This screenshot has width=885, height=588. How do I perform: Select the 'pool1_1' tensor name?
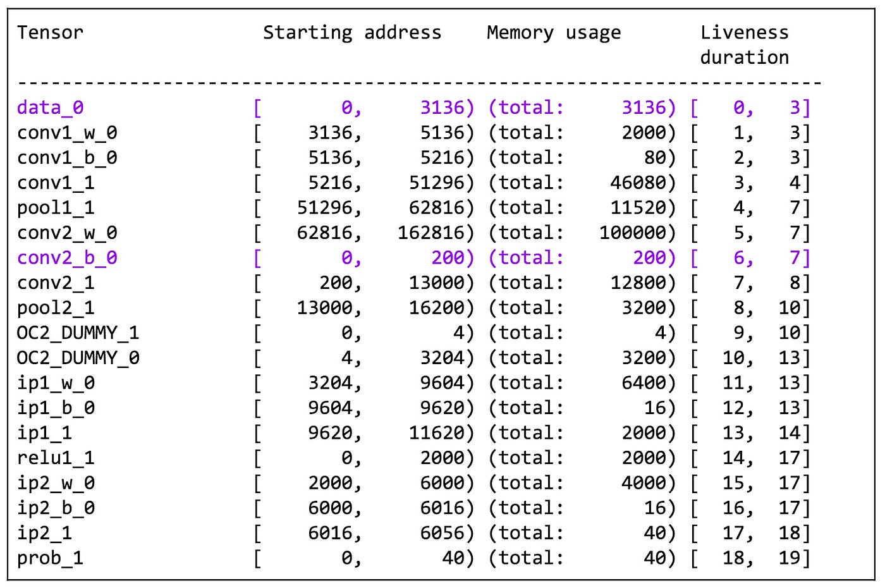(56, 208)
